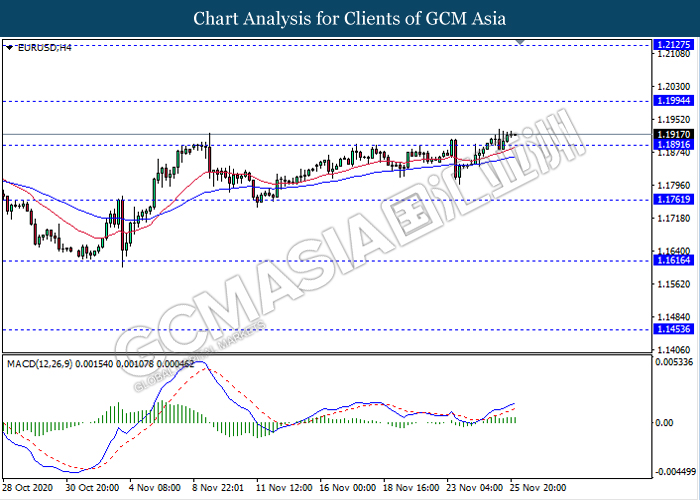This screenshot has width=700, height=500.
Task: Click the Chart Analysis for Clients of GCM Asia title
Action: pyautogui.click(x=350, y=18)
